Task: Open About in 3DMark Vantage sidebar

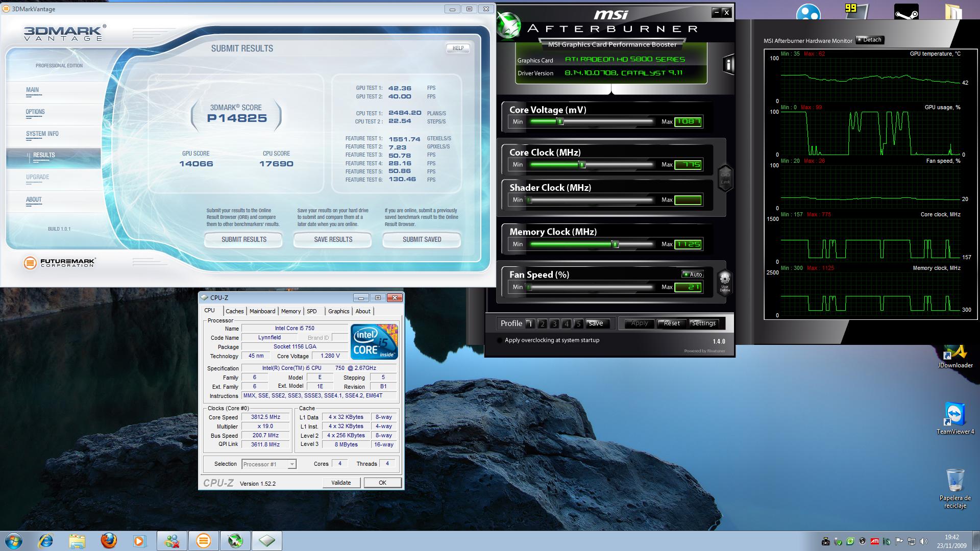Action: coord(34,199)
